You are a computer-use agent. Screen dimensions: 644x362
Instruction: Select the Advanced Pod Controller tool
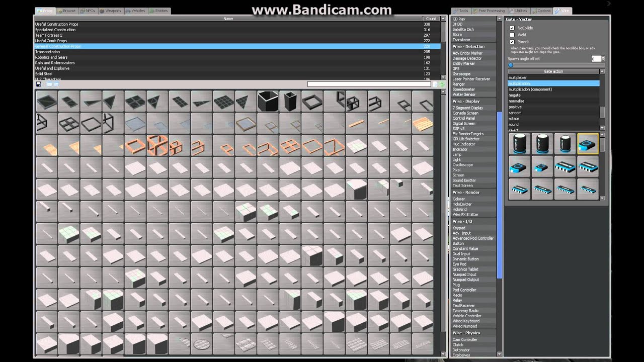[473, 238]
